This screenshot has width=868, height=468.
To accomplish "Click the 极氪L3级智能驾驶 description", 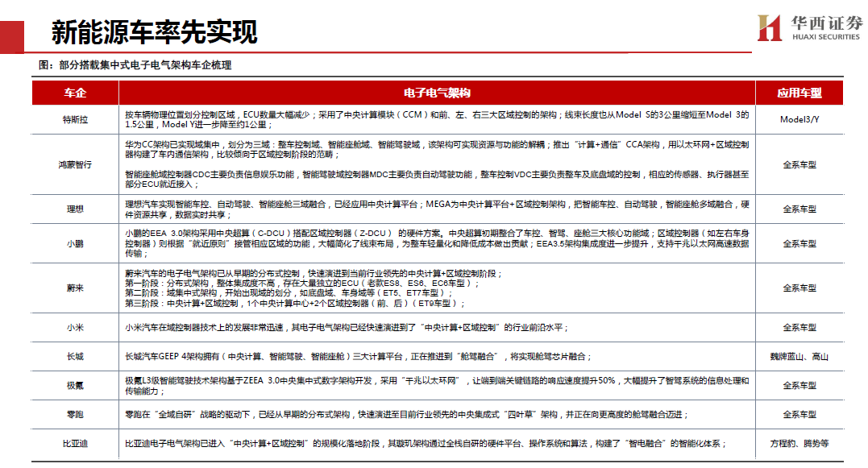I will [437, 386].
